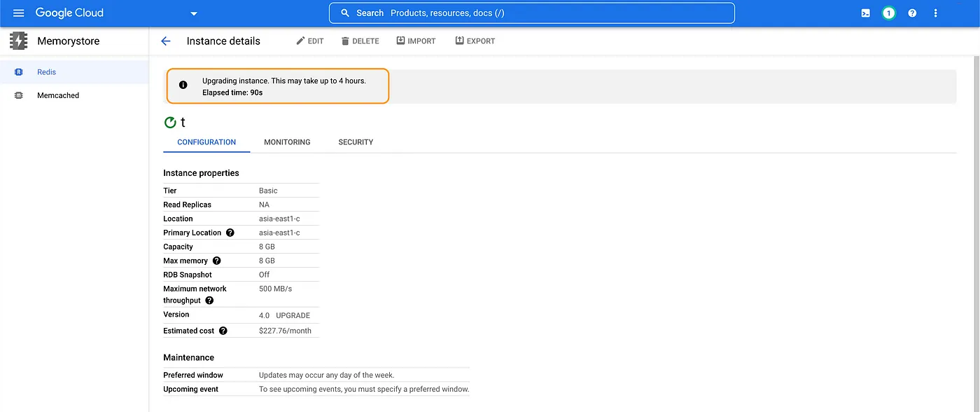The image size is (980, 412).
Task: Go back using the arrow icon
Action: pyautogui.click(x=166, y=41)
